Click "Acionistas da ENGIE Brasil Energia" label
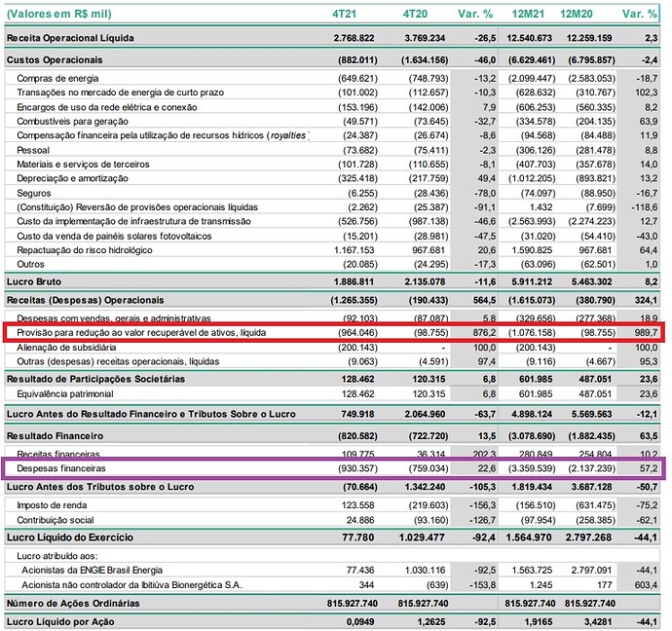The height and width of the screenshot is (631, 672). pyautogui.click(x=93, y=571)
